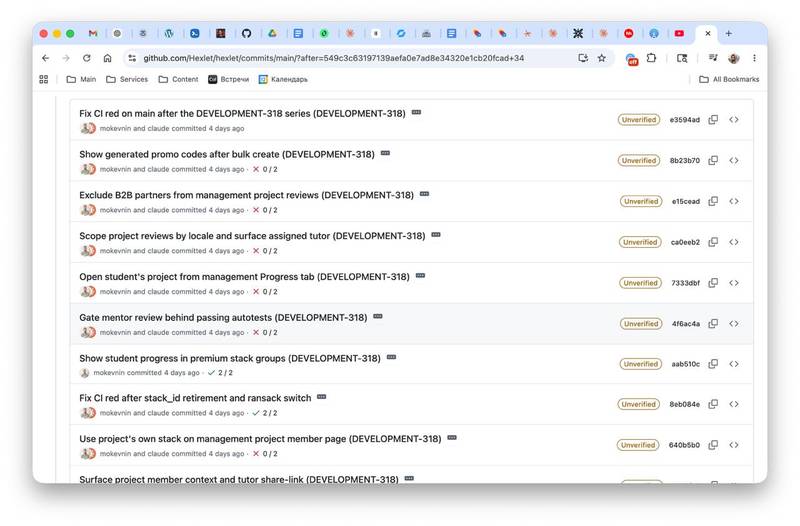Switch to the Google Drive tab

(x=272, y=34)
